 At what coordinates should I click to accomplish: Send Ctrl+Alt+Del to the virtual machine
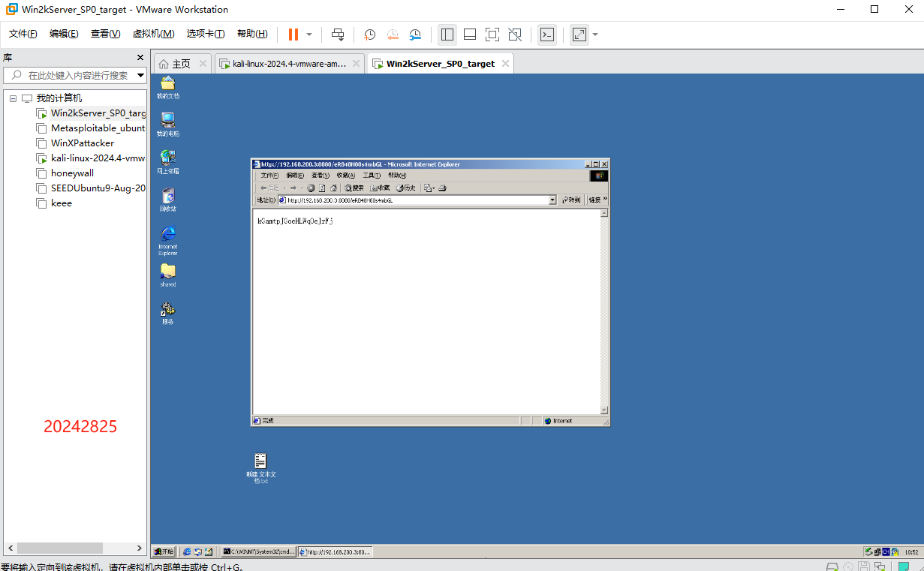pos(339,35)
